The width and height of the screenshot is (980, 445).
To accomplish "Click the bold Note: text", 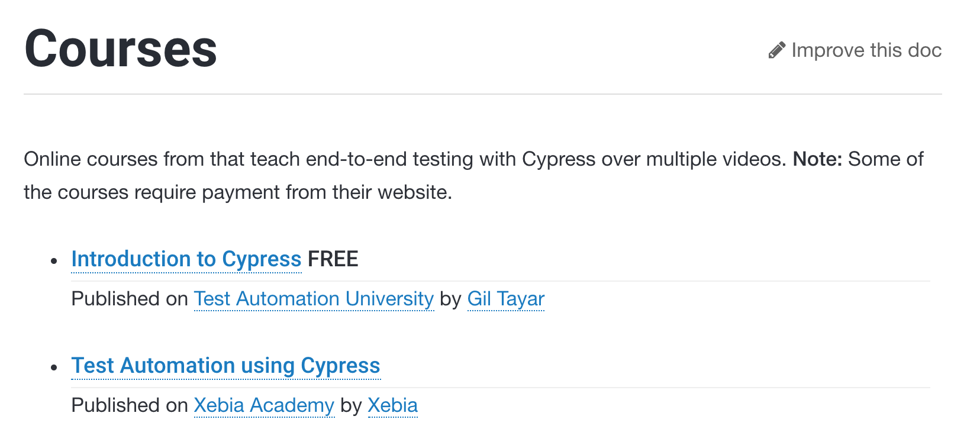I will pos(817,159).
